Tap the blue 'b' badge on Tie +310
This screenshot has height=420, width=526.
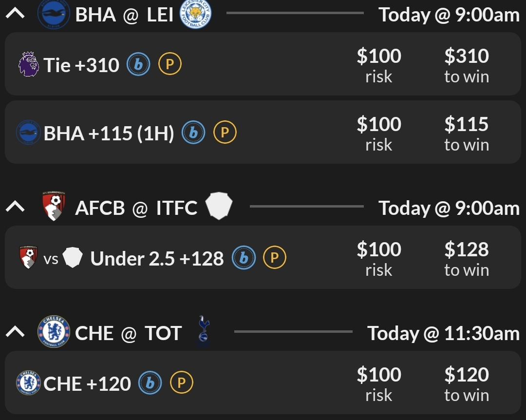[139, 65]
